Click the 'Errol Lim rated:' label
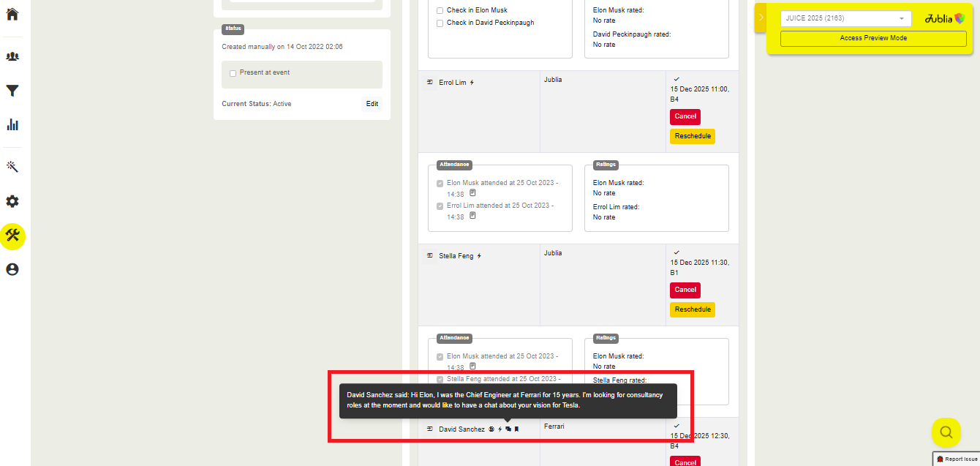The height and width of the screenshot is (466, 980). tap(616, 207)
